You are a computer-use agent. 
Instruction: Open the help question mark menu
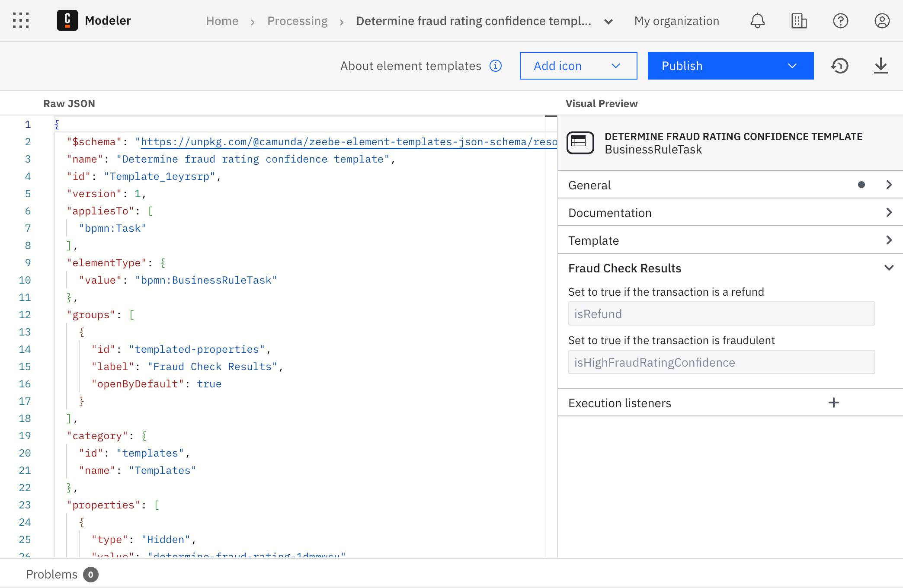tap(840, 21)
